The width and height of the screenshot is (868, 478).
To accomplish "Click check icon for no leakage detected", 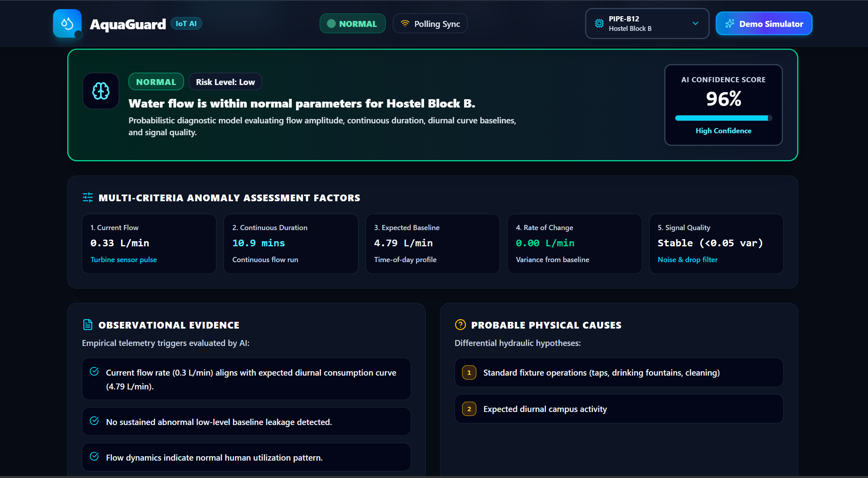I will pyautogui.click(x=95, y=421).
